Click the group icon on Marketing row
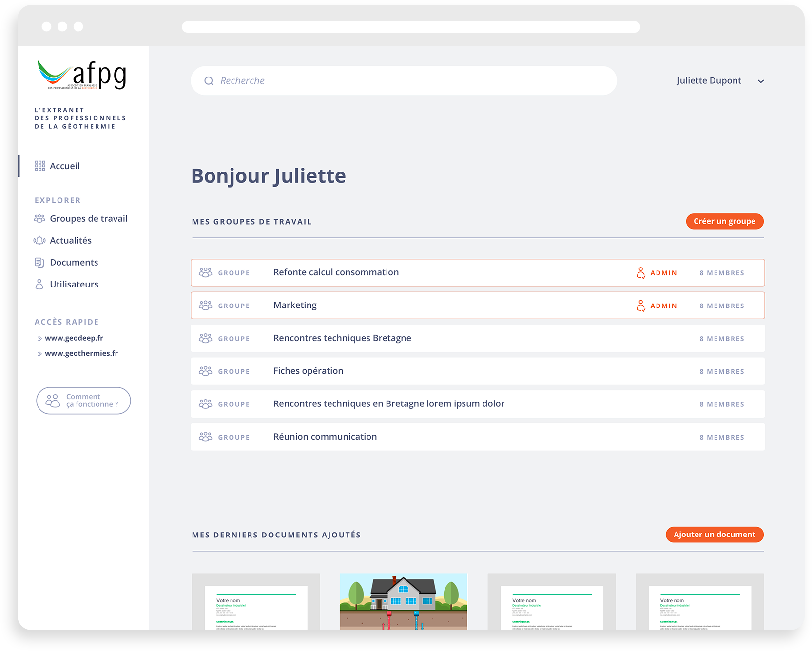Viewport: 812px width, 651px height. (206, 306)
